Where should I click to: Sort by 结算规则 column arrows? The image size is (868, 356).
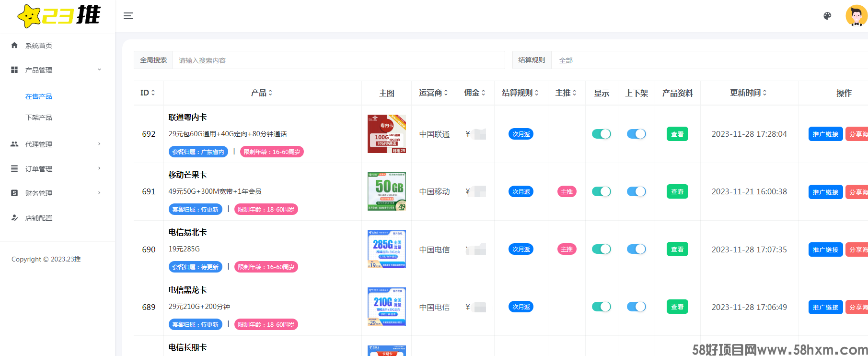pyautogui.click(x=536, y=93)
